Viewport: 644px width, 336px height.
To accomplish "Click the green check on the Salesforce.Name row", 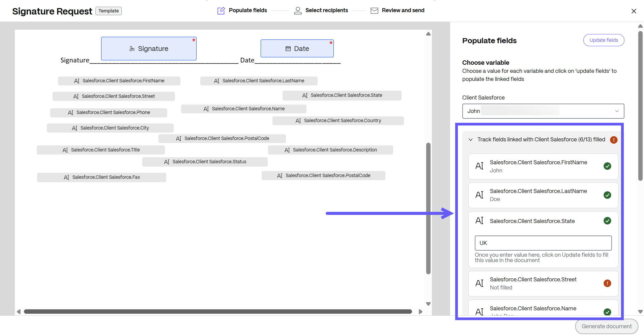I will click(607, 312).
